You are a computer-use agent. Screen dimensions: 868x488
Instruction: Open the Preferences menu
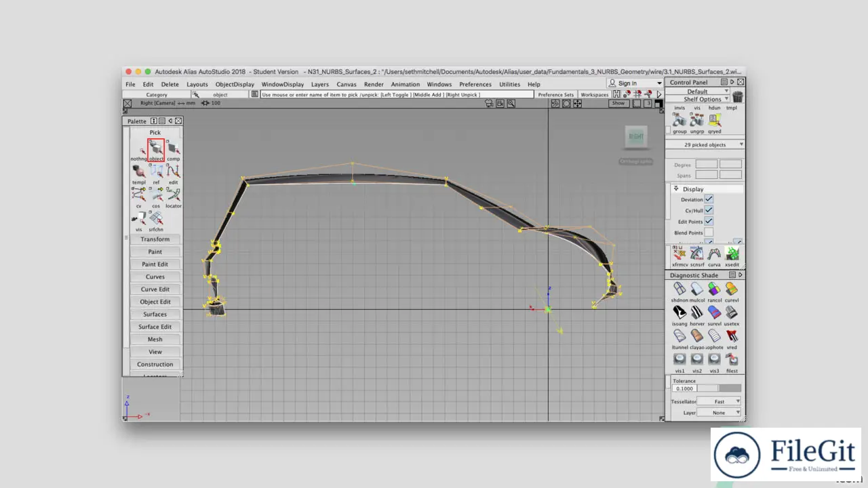[x=475, y=85]
